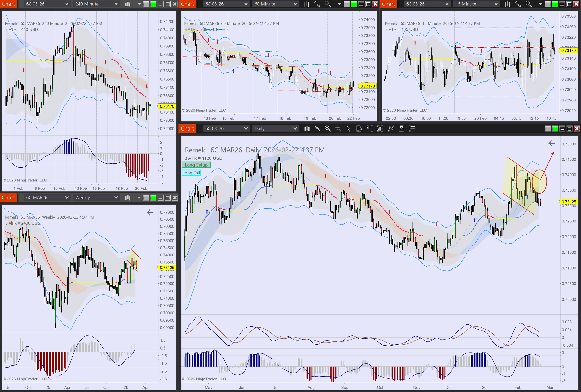Toggle Chart Trader icon on Daily chart
This screenshot has height=392, width=581.
point(370,129)
